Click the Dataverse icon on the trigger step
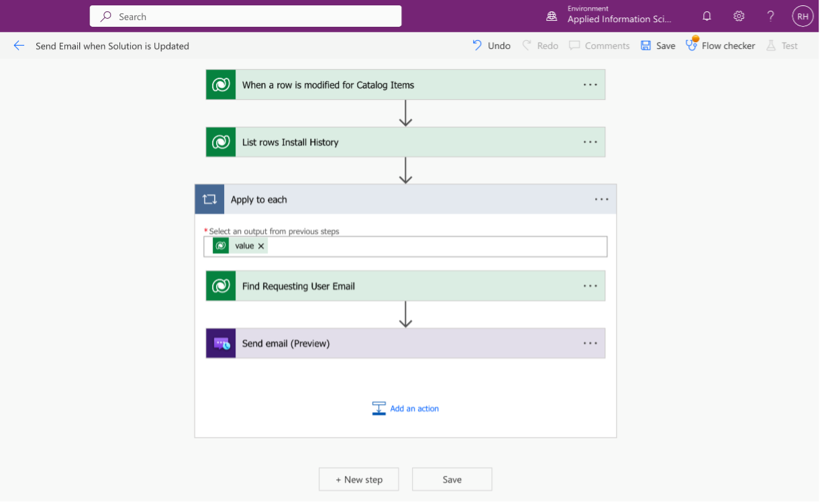The height and width of the screenshot is (504, 822). 221,84
